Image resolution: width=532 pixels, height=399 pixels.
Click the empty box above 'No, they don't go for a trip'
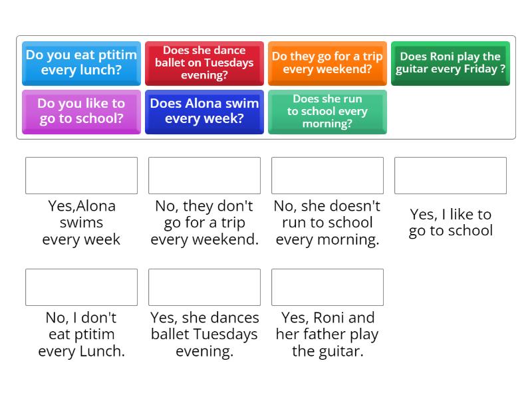[204, 175]
